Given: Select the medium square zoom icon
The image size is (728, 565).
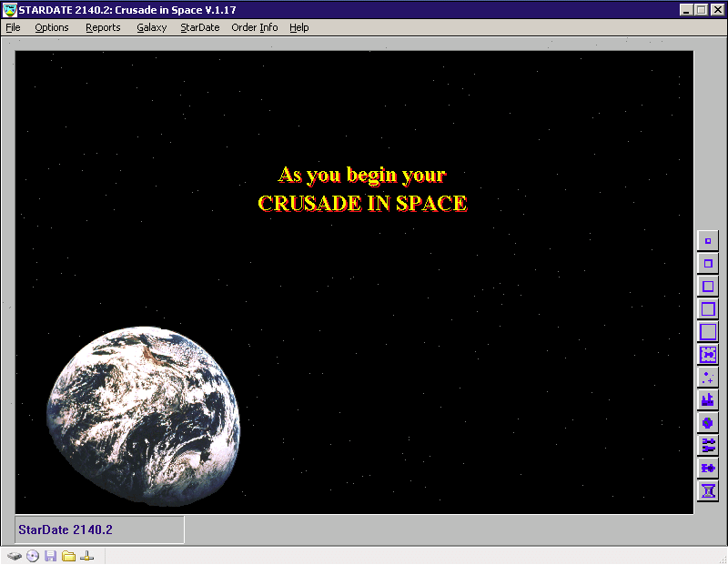Looking at the screenshot, I should coord(708,287).
